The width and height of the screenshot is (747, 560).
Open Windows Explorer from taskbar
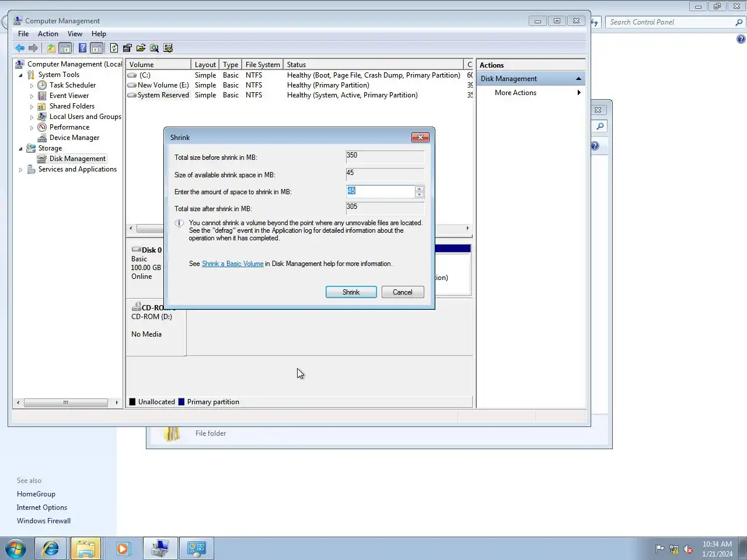pyautogui.click(x=86, y=548)
